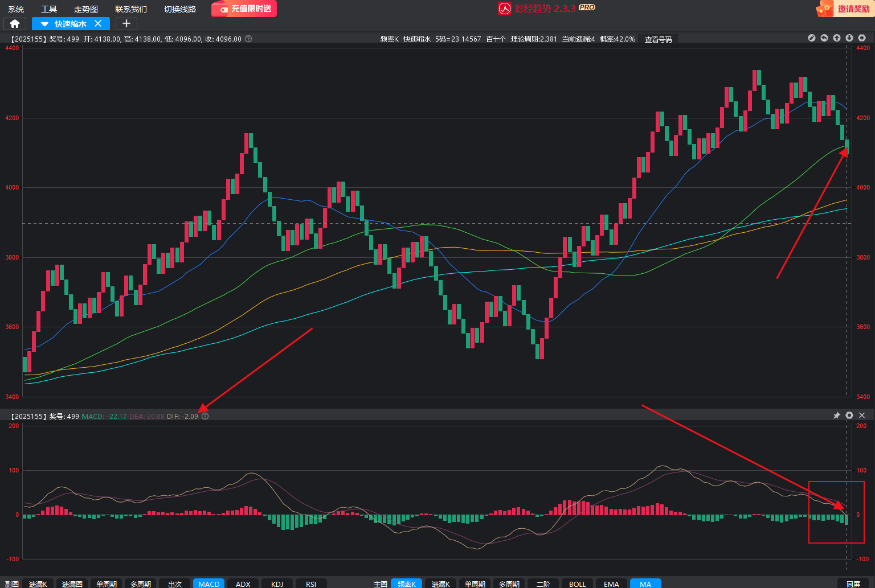Click the 当前遗漏:4 status text
The width and height of the screenshot is (875, 588).
tap(578, 39)
